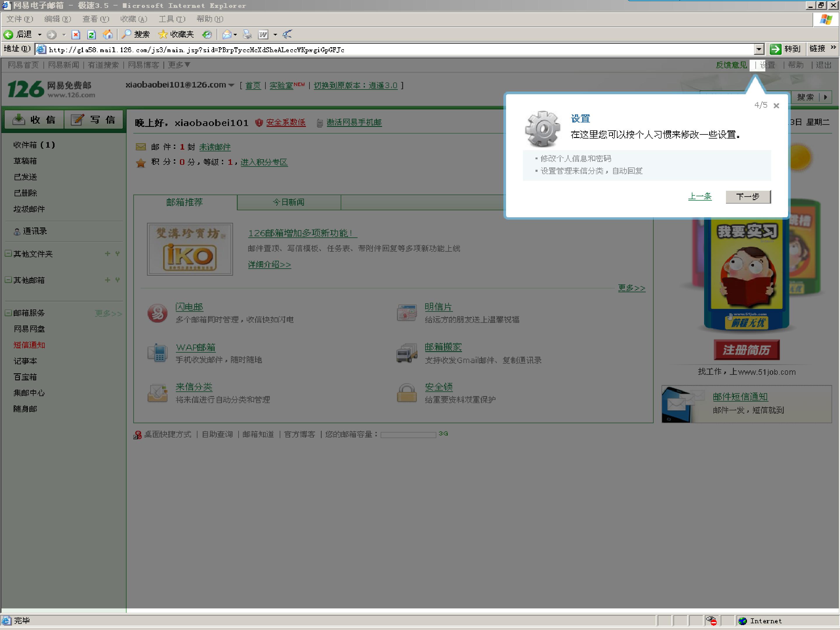Collapse the 其他文件夹 tree section
840x630 pixels.
(8, 253)
